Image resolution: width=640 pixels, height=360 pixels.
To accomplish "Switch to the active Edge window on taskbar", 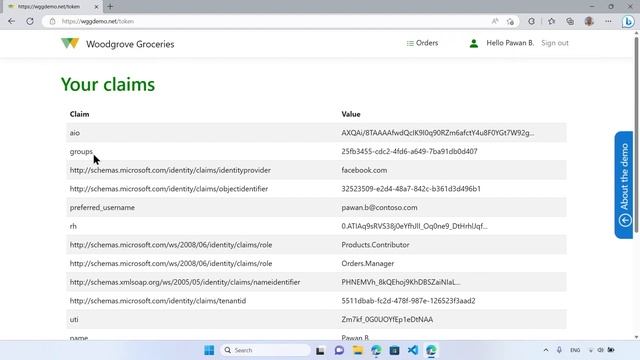I will tap(431, 350).
